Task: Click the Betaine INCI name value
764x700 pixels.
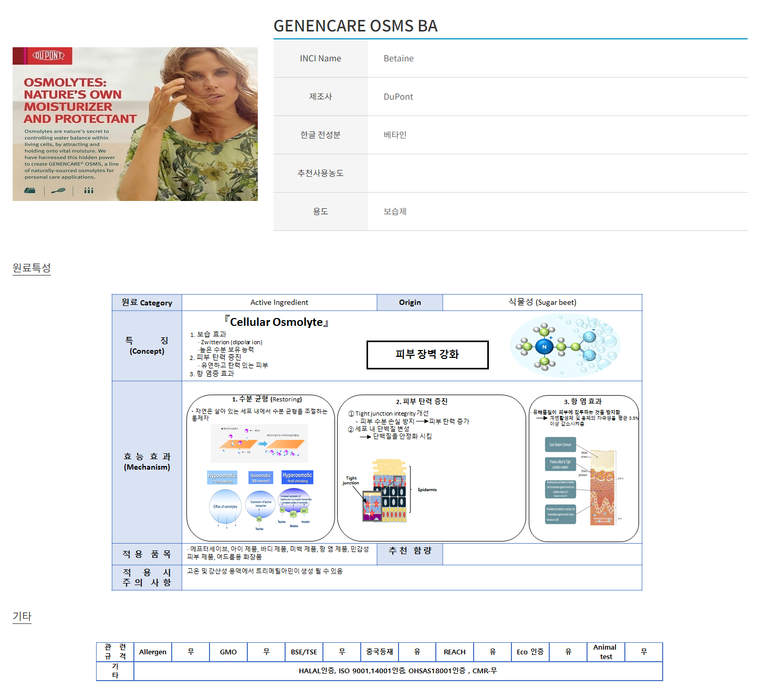Action: pyautogui.click(x=399, y=58)
